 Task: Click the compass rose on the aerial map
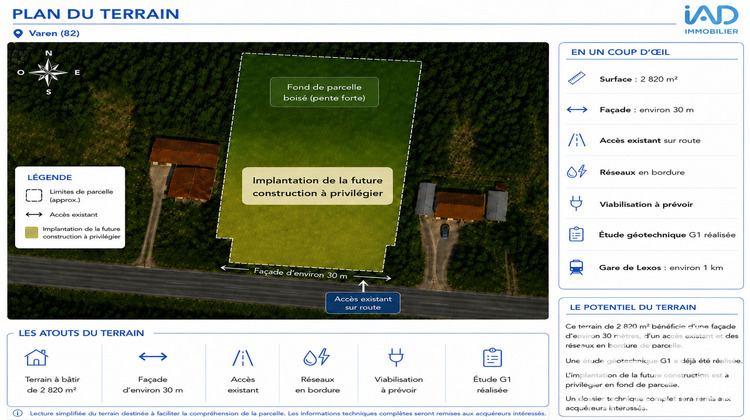click(x=48, y=73)
